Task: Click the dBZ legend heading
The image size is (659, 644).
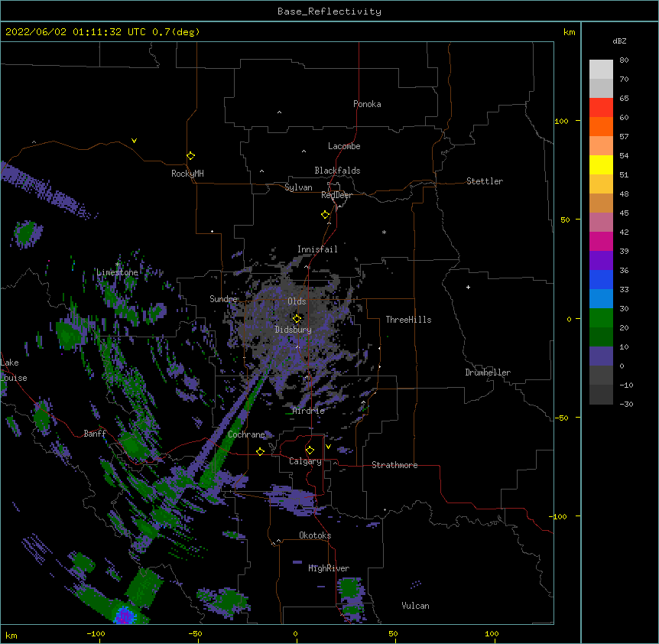Action: pyautogui.click(x=619, y=41)
